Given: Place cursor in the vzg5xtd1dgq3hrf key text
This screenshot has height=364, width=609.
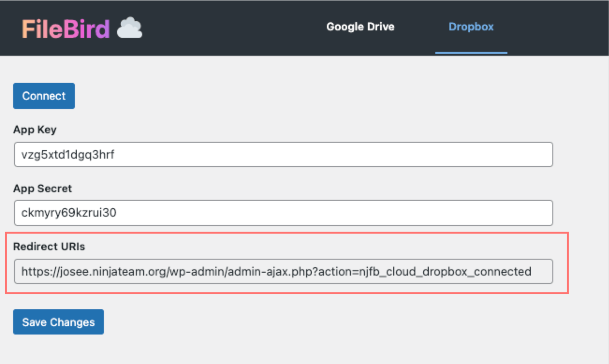Looking at the screenshot, I should (x=68, y=155).
